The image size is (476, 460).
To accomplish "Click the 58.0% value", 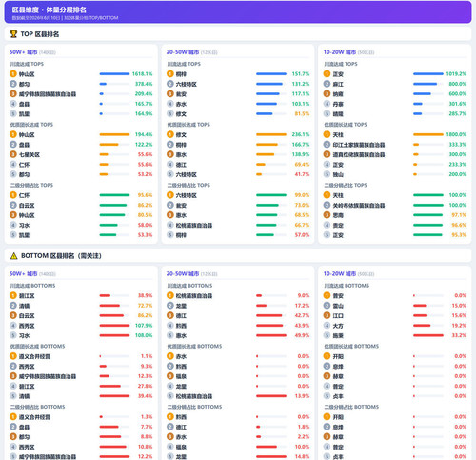I will [x=145, y=225].
